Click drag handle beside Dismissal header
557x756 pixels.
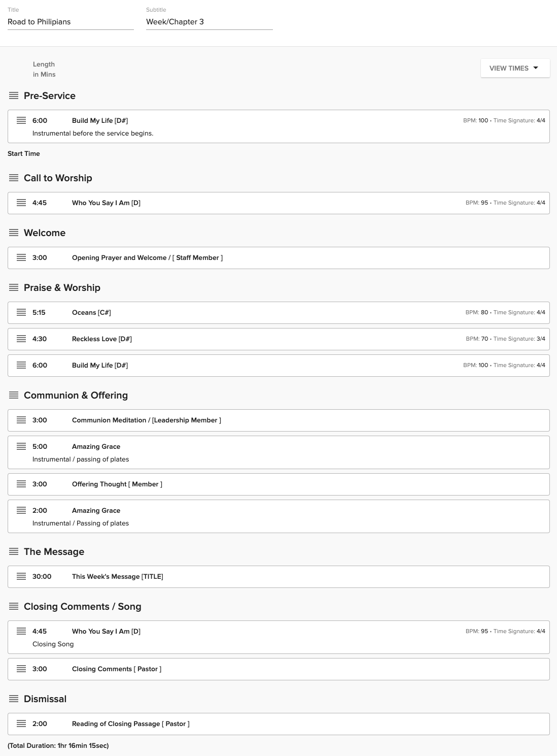point(14,699)
